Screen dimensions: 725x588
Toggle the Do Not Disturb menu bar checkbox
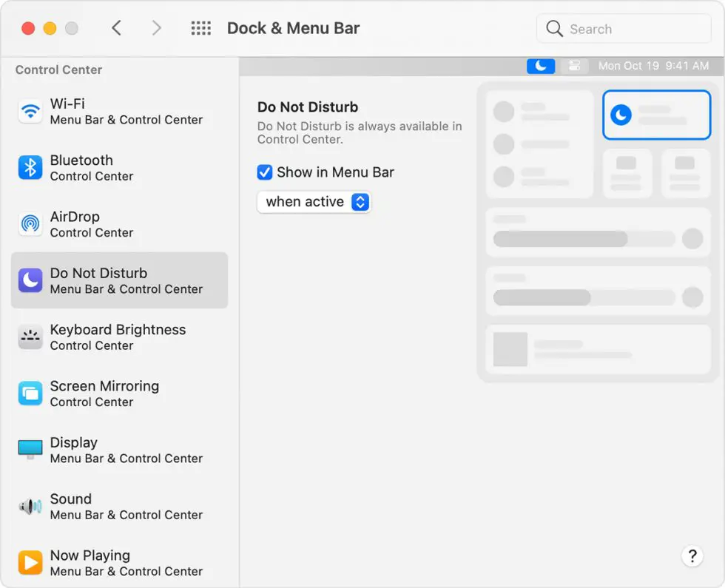pyautogui.click(x=264, y=172)
